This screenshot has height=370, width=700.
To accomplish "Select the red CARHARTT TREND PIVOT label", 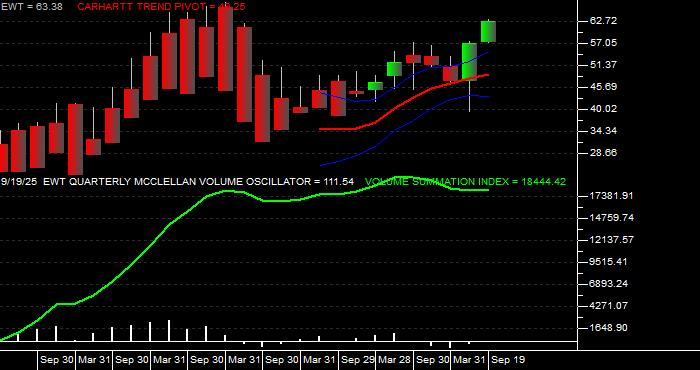I will (x=161, y=7).
